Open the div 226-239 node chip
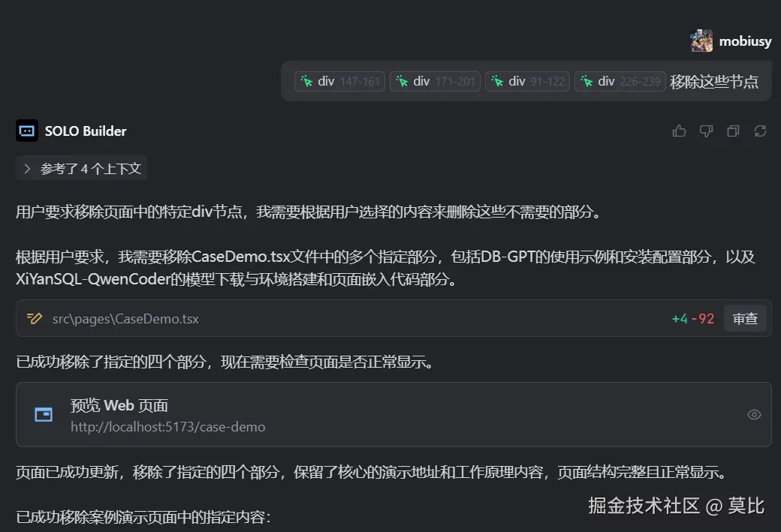The height and width of the screenshot is (532, 781). 620,81
